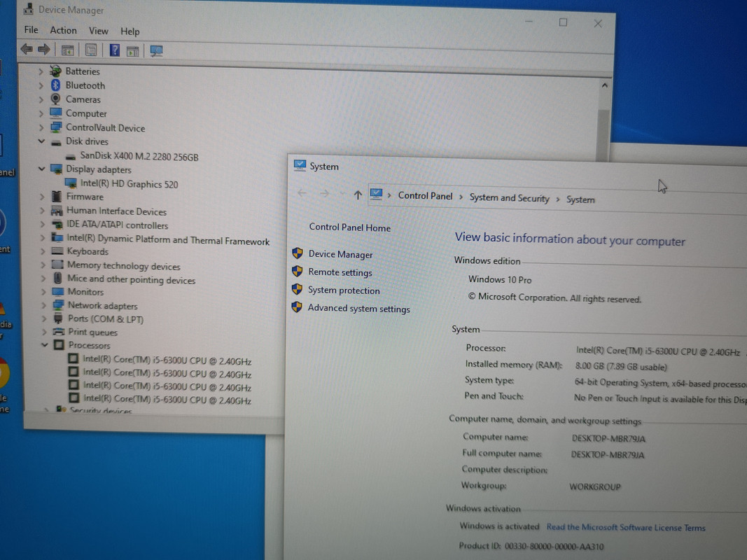Click the Up arrow in System window navigation
The width and height of the screenshot is (747, 560).
(357, 195)
